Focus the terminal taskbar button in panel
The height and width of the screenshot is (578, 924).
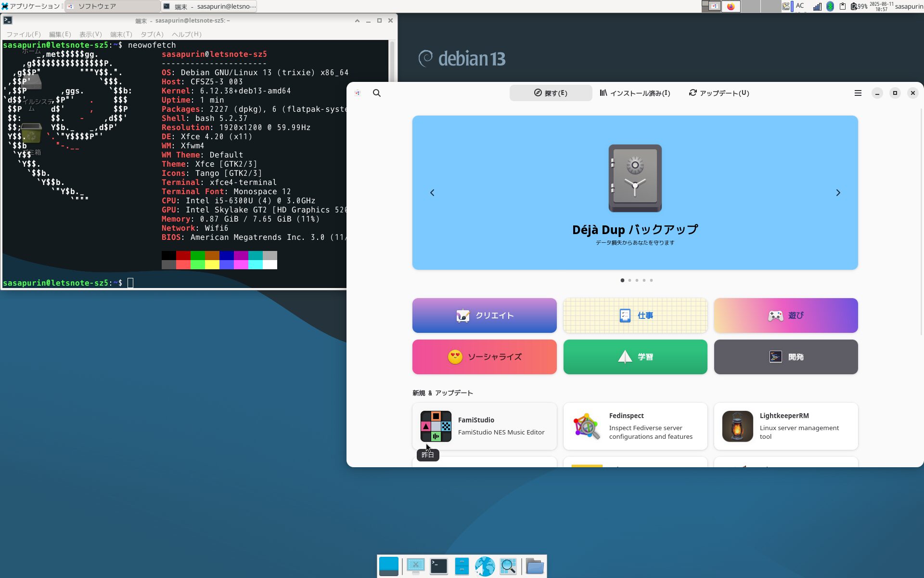[209, 6]
